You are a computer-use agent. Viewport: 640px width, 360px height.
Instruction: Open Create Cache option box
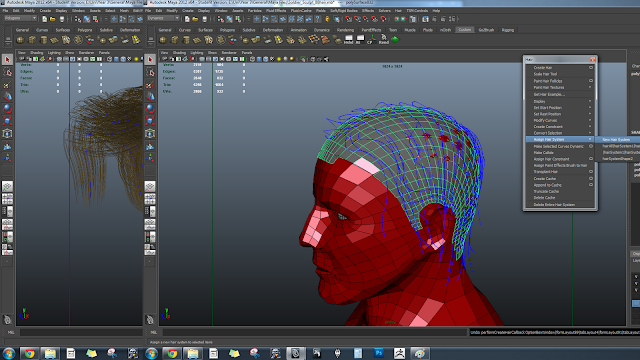click(x=591, y=178)
